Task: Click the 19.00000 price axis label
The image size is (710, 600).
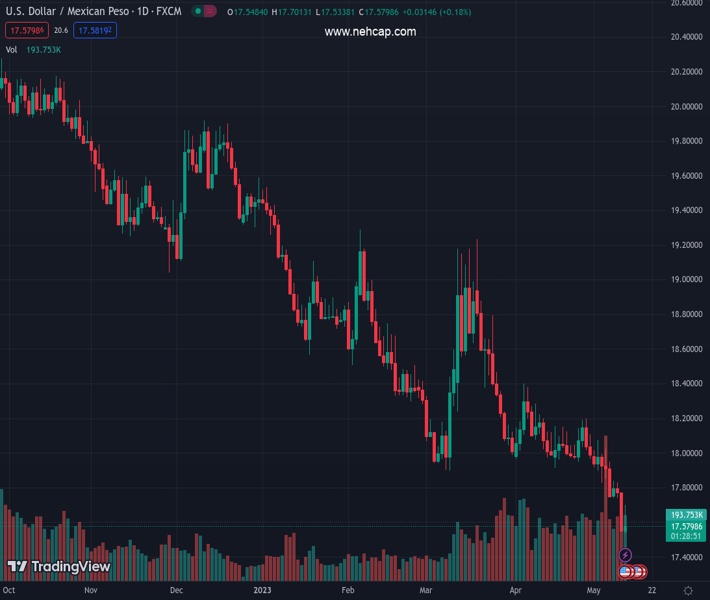Action: click(x=686, y=279)
